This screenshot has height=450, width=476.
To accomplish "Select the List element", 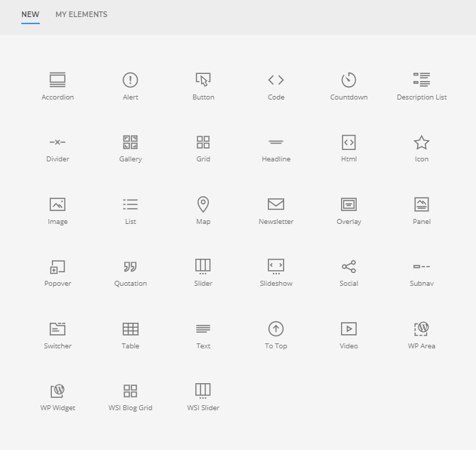I will point(130,211).
